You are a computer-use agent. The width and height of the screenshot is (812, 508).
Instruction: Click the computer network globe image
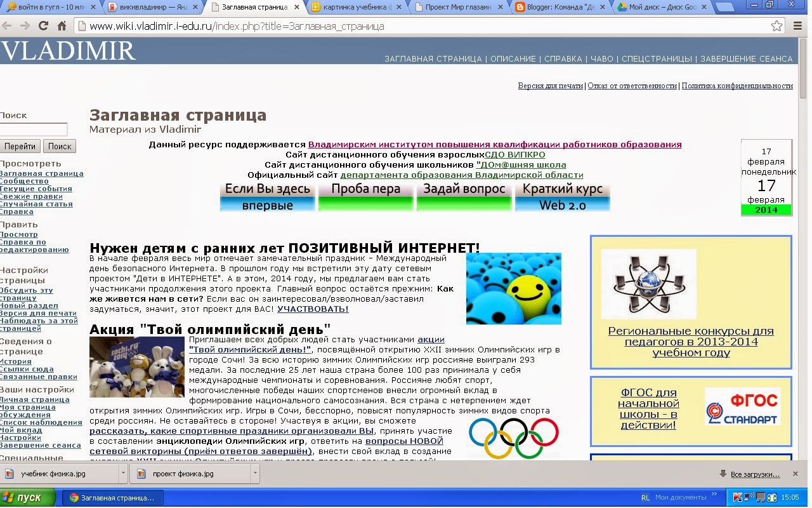point(648,284)
